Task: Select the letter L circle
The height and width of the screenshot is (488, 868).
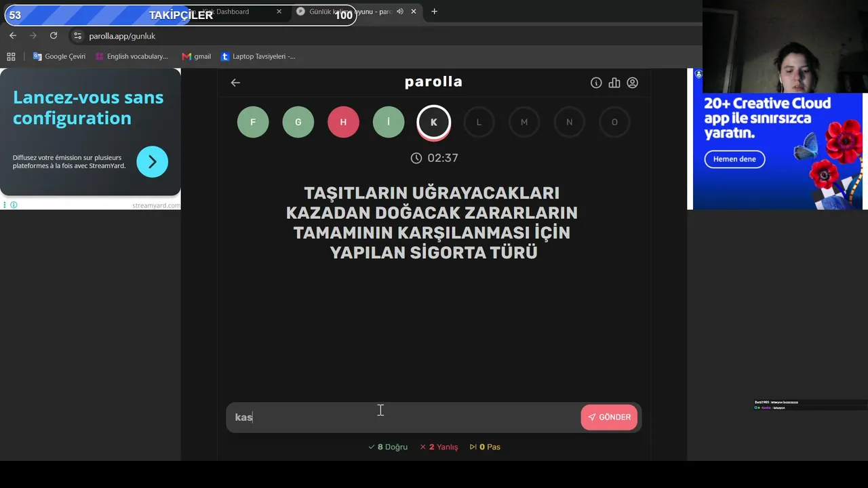Action: click(479, 122)
